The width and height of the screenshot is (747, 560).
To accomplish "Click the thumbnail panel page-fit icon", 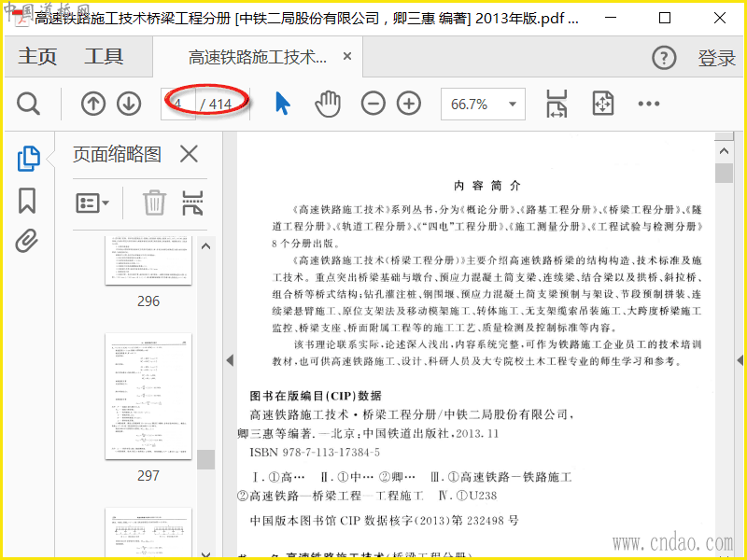I will click(x=192, y=203).
